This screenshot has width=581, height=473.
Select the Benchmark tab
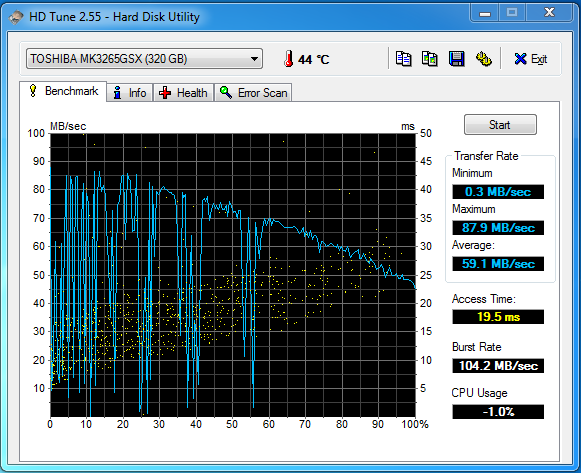63,91
